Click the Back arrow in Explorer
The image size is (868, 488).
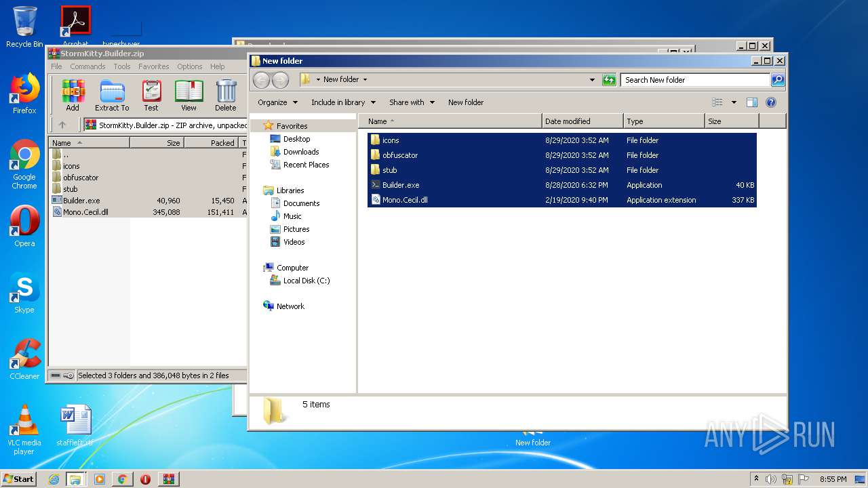click(x=261, y=80)
